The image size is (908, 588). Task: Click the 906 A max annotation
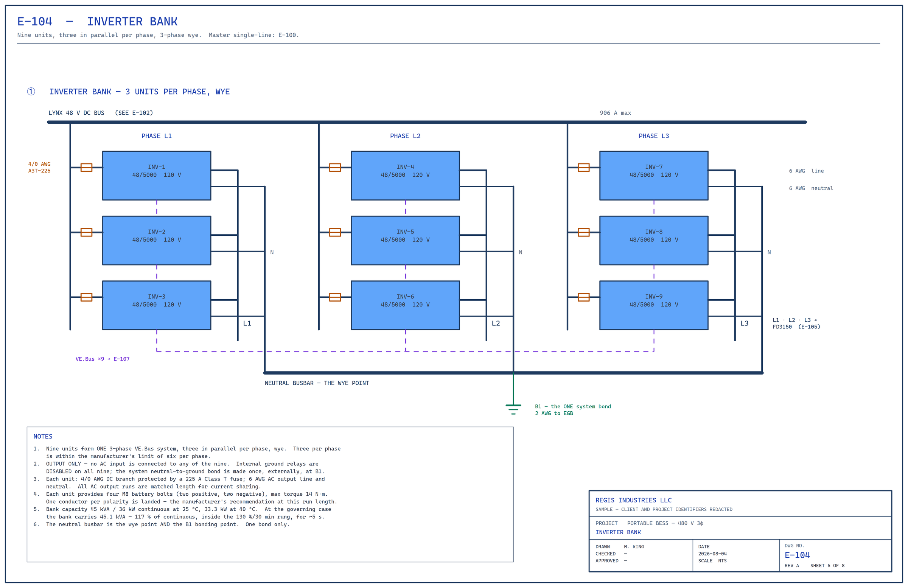coord(616,113)
